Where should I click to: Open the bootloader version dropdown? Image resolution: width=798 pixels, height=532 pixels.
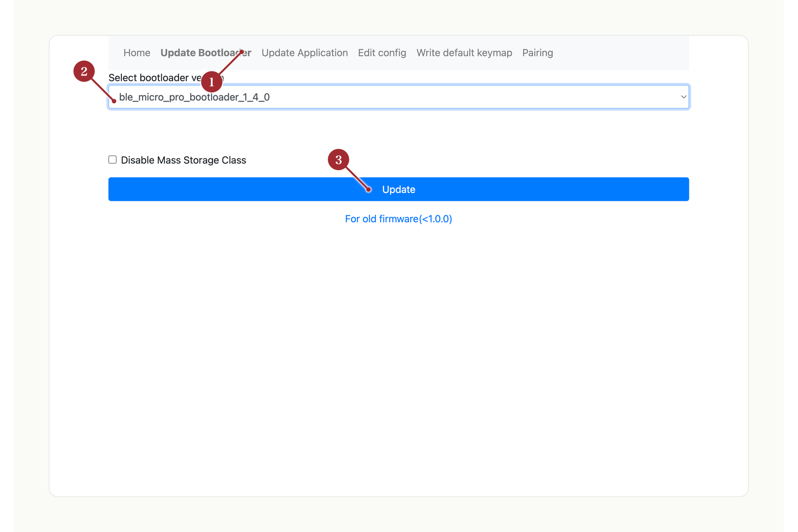click(399, 97)
